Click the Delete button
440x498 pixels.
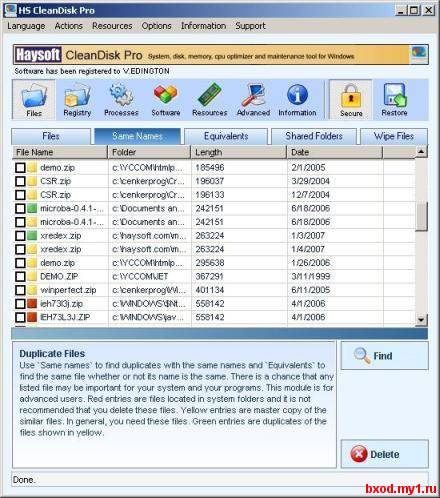[x=384, y=454]
